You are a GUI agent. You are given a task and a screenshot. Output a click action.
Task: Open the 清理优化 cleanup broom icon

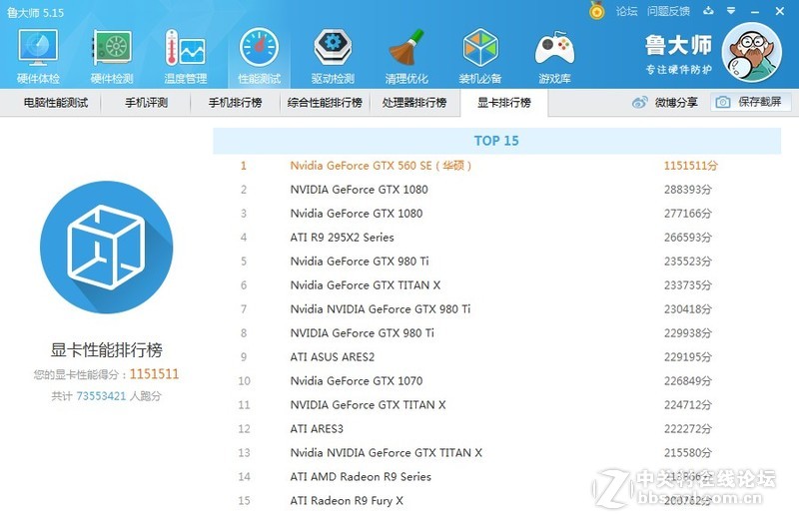[406, 56]
